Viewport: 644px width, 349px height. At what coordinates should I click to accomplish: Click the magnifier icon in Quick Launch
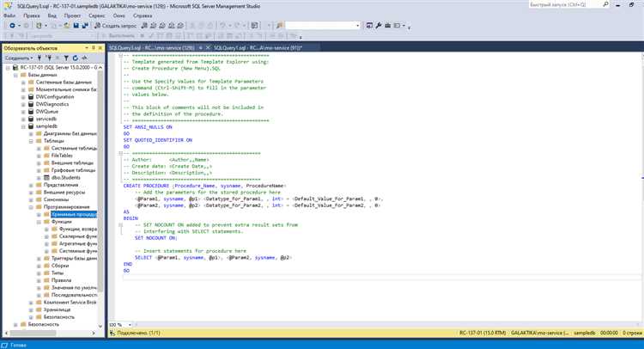coord(605,4)
